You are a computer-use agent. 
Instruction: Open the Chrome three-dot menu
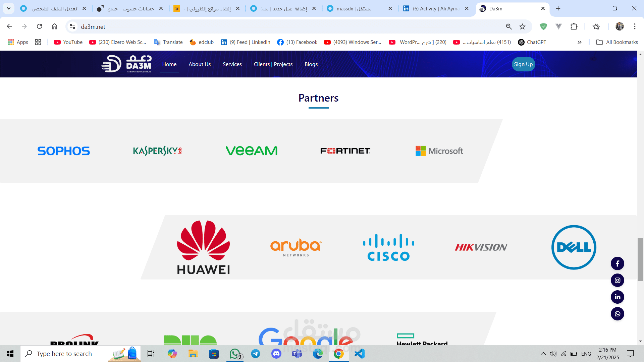pyautogui.click(x=635, y=26)
